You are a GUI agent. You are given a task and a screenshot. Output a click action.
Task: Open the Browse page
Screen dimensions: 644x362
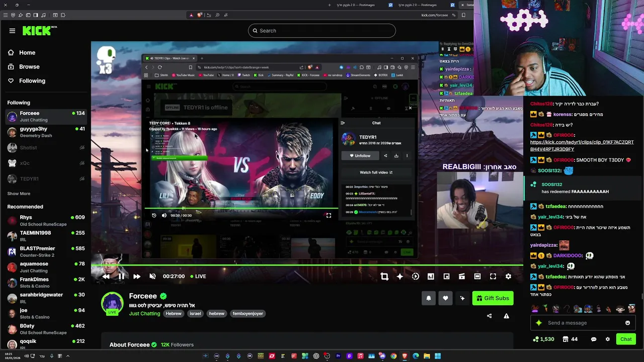click(29, 67)
